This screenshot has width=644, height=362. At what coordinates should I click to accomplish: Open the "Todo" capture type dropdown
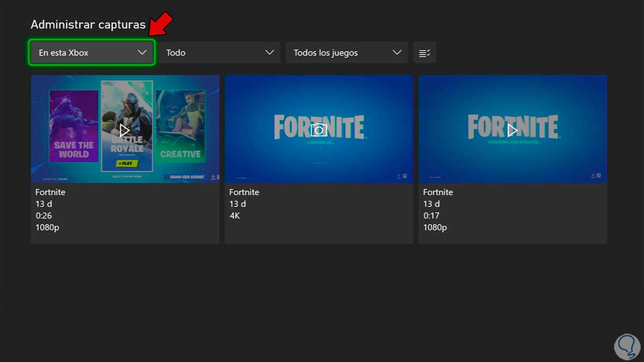point(219,53)
